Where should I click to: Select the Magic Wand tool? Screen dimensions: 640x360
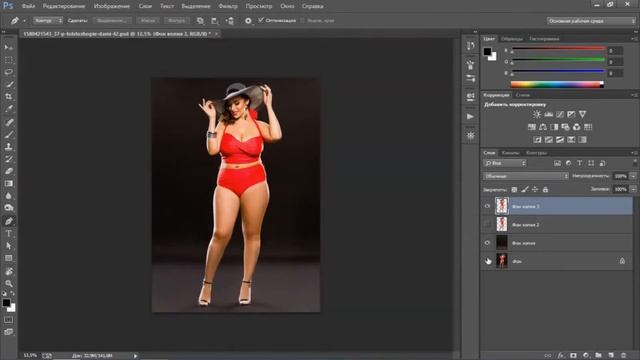point(8,84)
